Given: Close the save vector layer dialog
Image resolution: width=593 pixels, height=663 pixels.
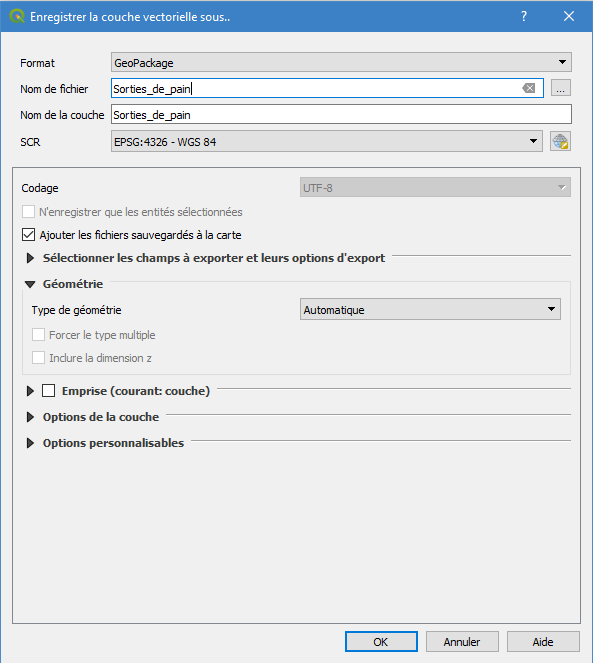Looking at the screenshot, I should [569, 16].
